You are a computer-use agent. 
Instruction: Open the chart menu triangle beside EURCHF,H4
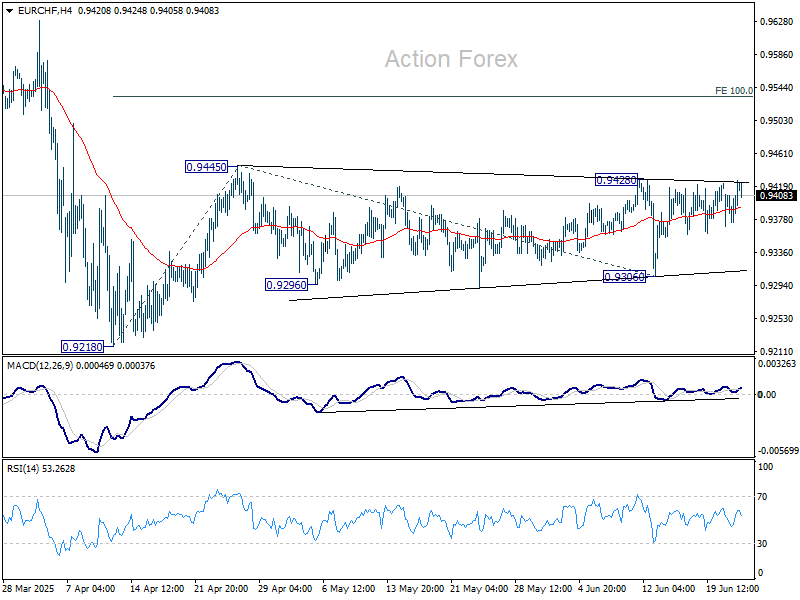click(x=10, y=11)
